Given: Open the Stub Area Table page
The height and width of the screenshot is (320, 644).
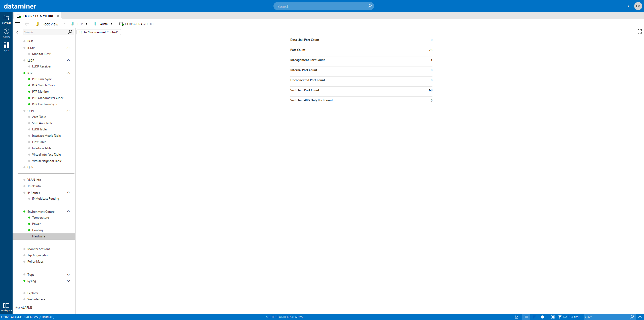Looking at the screenshot, I should 42,123.
